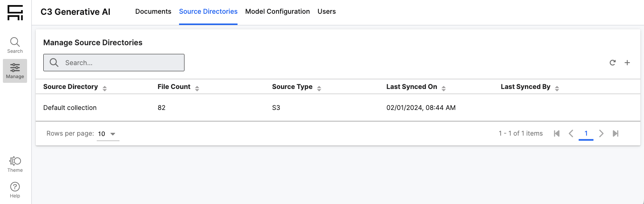The image size is (644, 204).
Task: Sort by File Count column arrows
Action: click(197, 88)
